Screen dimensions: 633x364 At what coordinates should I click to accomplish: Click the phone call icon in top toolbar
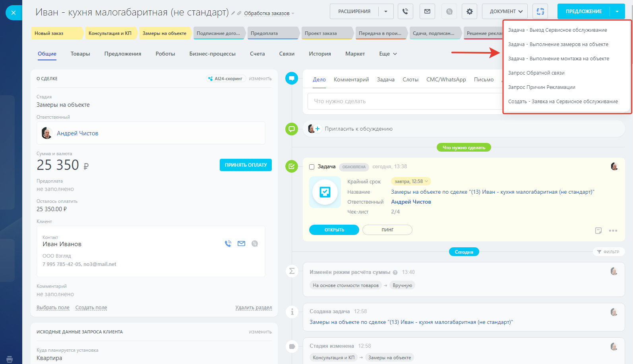coord(405,12)
